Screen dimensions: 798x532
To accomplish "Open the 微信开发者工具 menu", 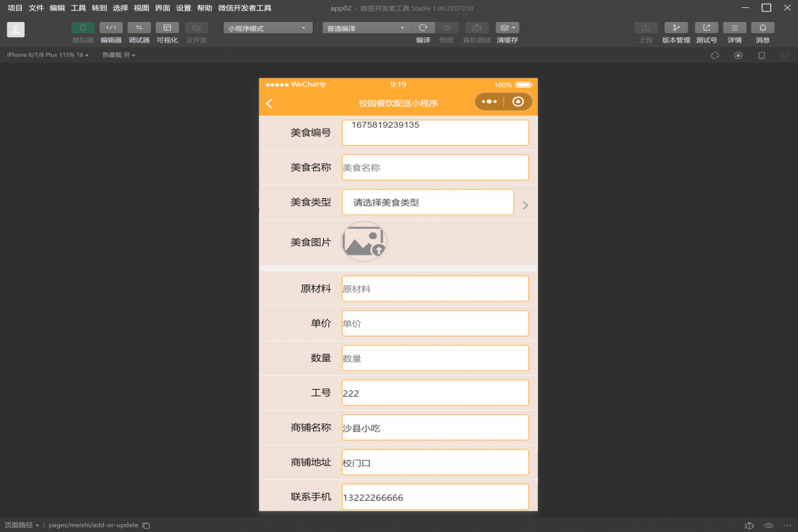I will [245, 7].
